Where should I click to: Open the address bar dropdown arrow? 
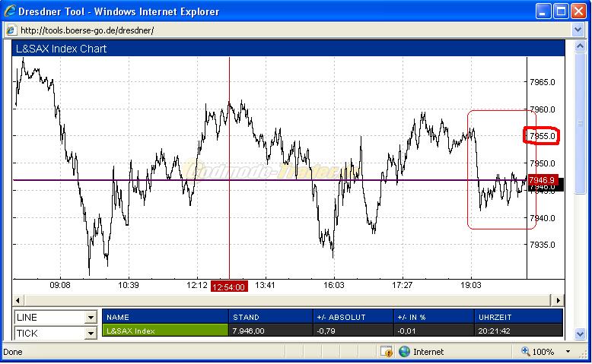pos(578,30)
